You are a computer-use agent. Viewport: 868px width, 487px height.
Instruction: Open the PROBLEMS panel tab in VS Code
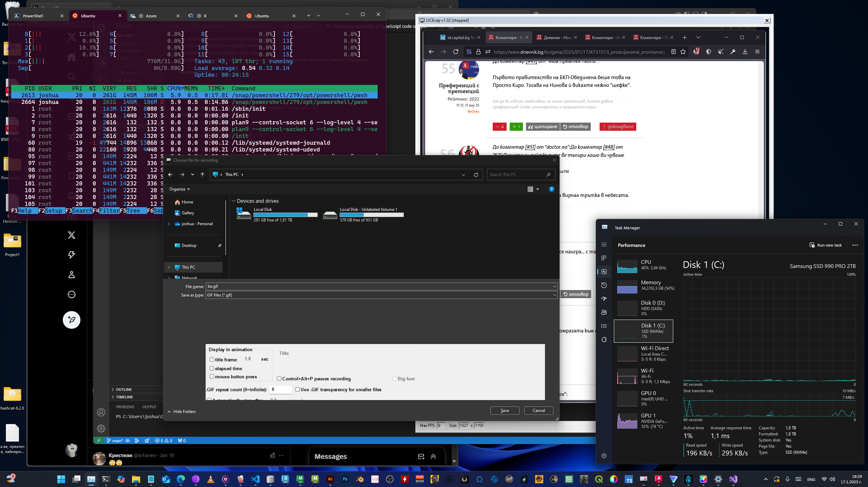pyautogui.click(x=125, y=407)
